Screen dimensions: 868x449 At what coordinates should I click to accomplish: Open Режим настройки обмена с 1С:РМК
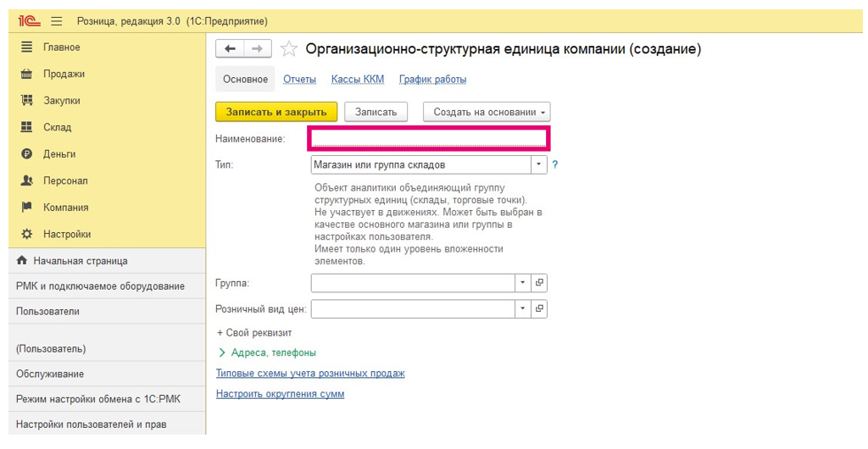(x=108, y=399)
